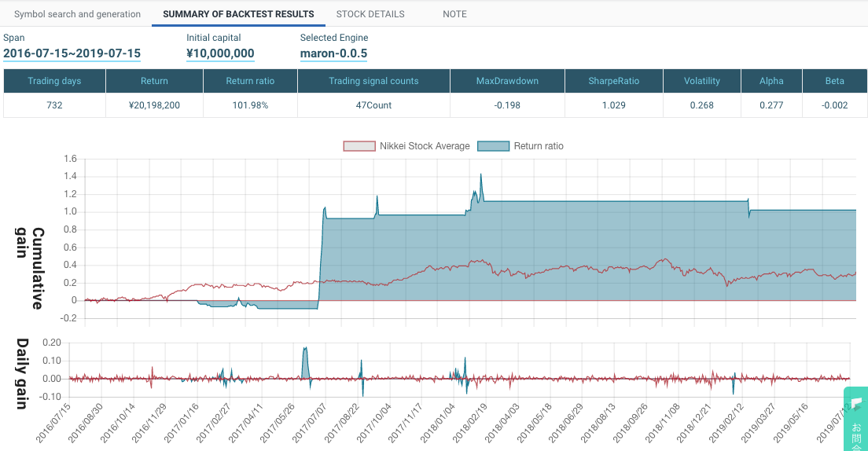The height and width of the screenshot is (451, 868).
Task: Click the 0.268 volatility value
Action: tap(702, 105)
